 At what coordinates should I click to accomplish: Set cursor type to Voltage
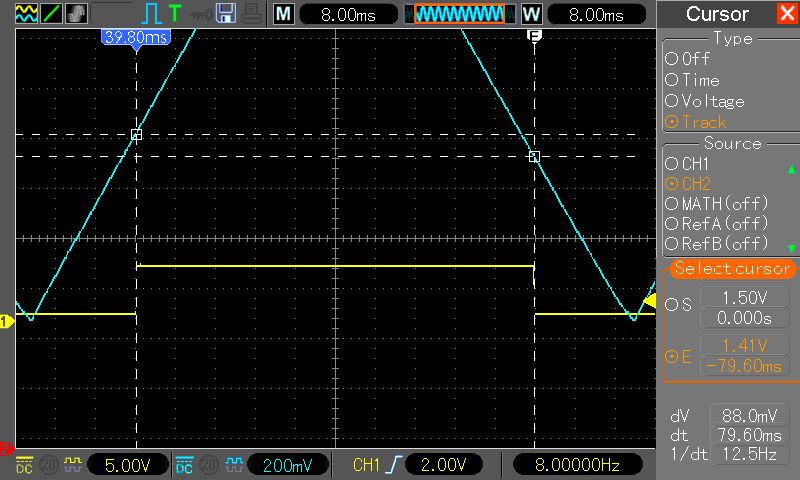click(705, 101)
